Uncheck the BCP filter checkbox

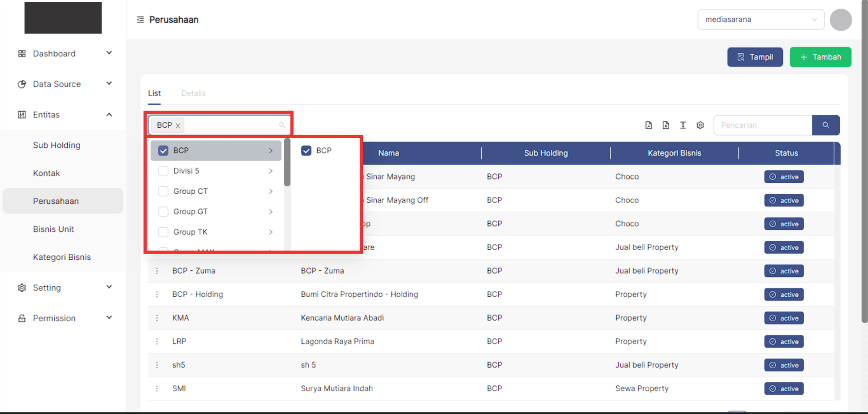click(163, 150)
